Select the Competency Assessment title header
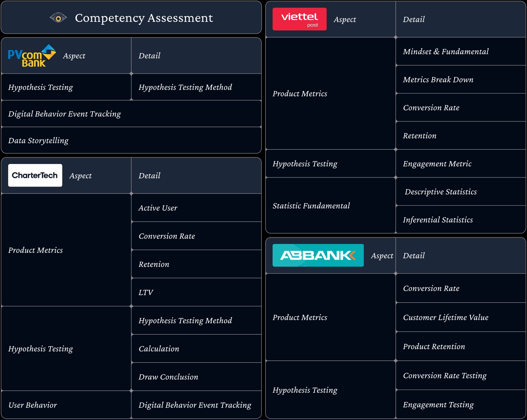The image size is (527, 420). [x=144, y=18]
